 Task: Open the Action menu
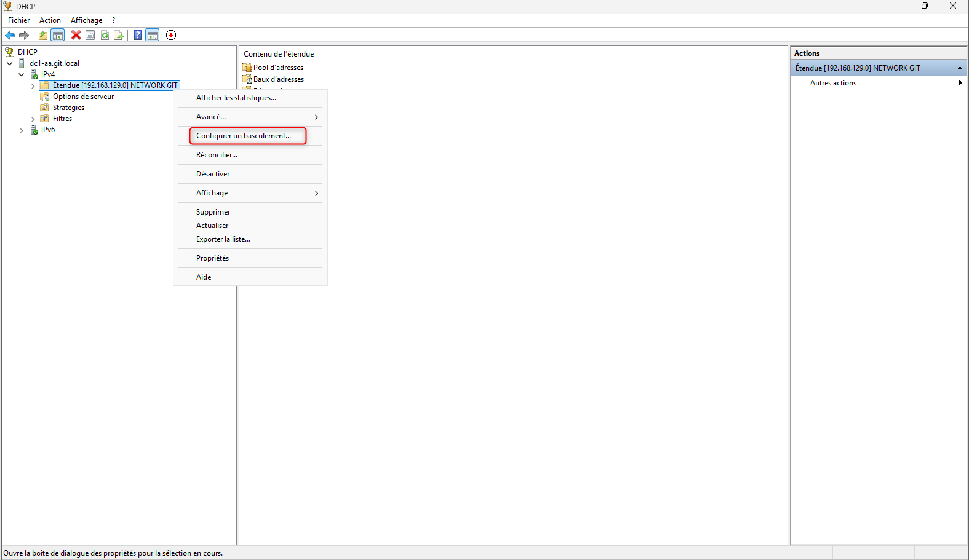[50, 20]
